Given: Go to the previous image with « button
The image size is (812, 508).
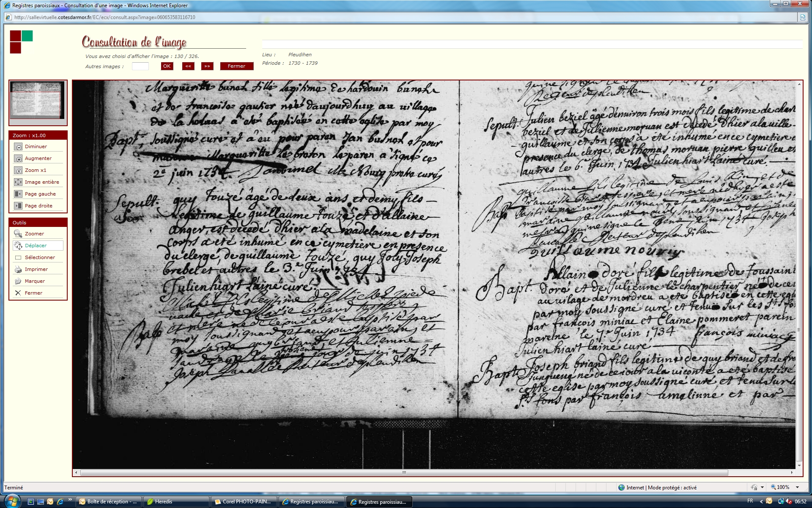Looking at the screenshot, I should click(188, 66).
